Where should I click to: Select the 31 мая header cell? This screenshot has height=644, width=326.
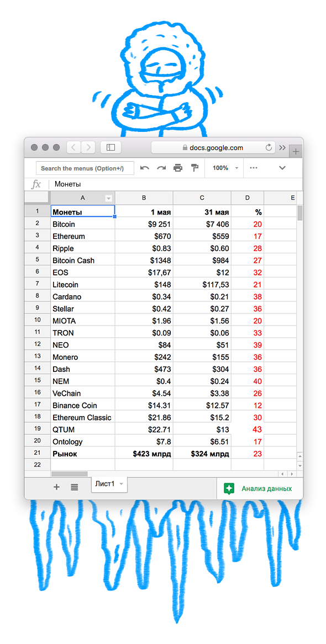point(202,211)
